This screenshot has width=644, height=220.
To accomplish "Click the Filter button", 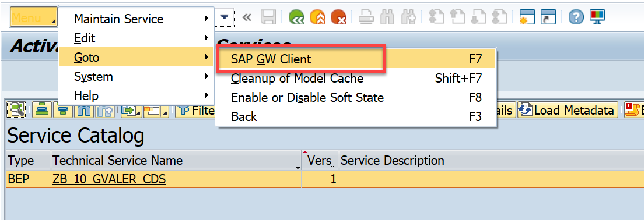I will 195,110.
